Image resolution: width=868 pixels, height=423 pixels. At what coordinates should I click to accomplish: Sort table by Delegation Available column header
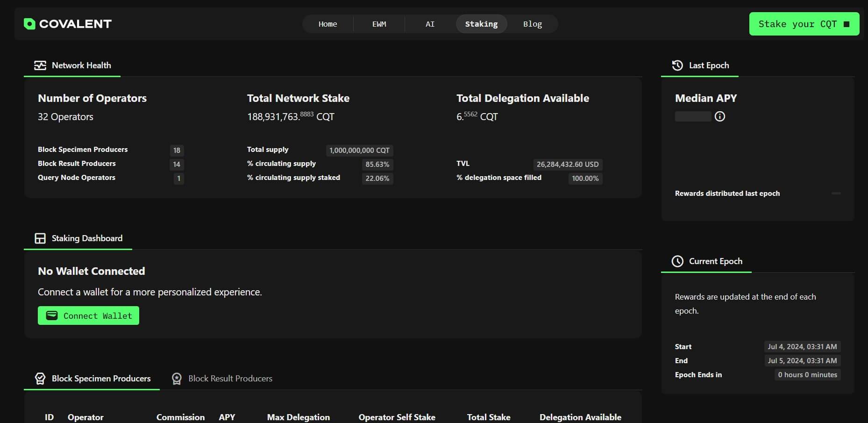click(581, 417)
